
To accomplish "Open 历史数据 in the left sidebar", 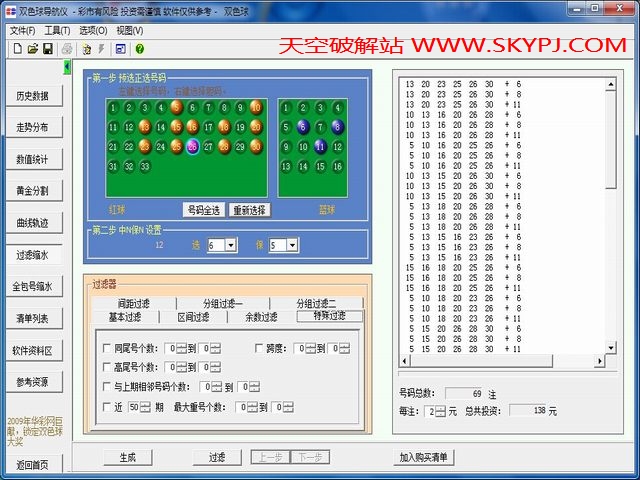I will (x=32, y=96).
